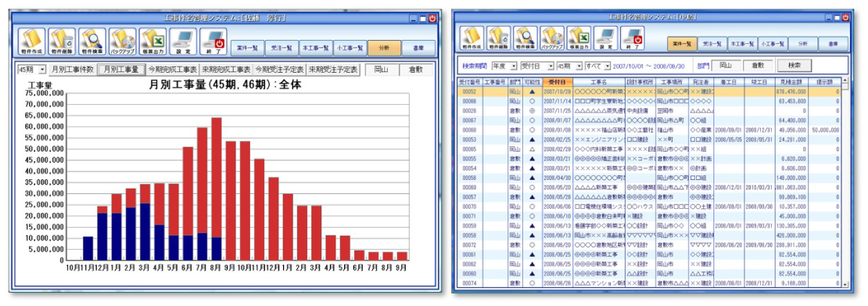Click the 物件削除 trash-folder icon in the chart window

click(62, 41)
